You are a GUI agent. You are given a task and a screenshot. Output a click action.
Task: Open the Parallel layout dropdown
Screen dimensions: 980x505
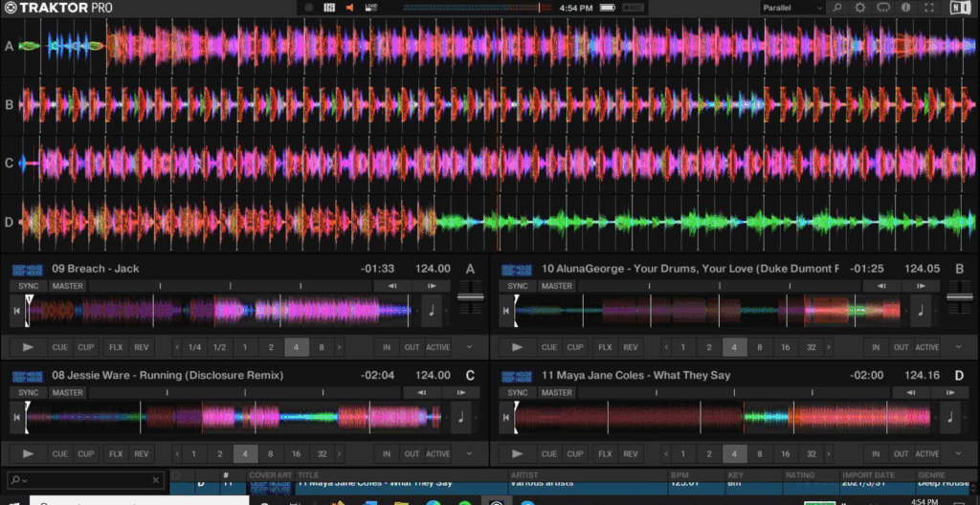(791, 8)
